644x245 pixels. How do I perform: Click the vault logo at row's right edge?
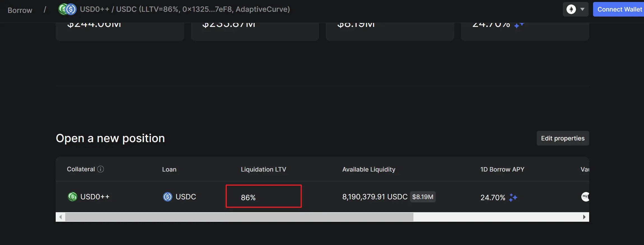585,197
